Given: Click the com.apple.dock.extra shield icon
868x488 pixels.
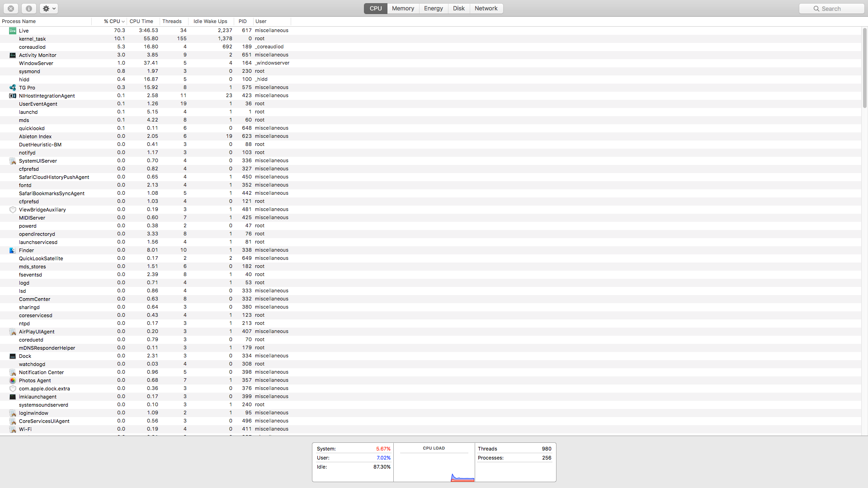Looking at the screenshot, I should pos(13,389).
